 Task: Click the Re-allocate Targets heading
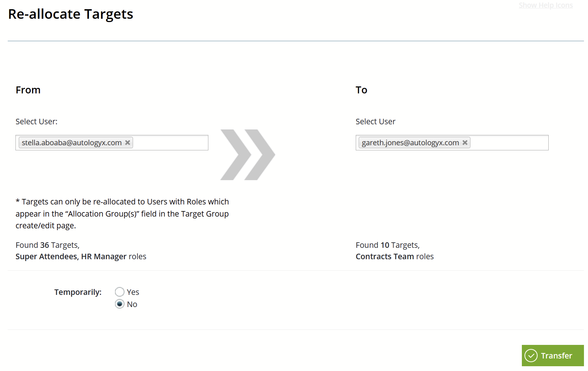71,14
